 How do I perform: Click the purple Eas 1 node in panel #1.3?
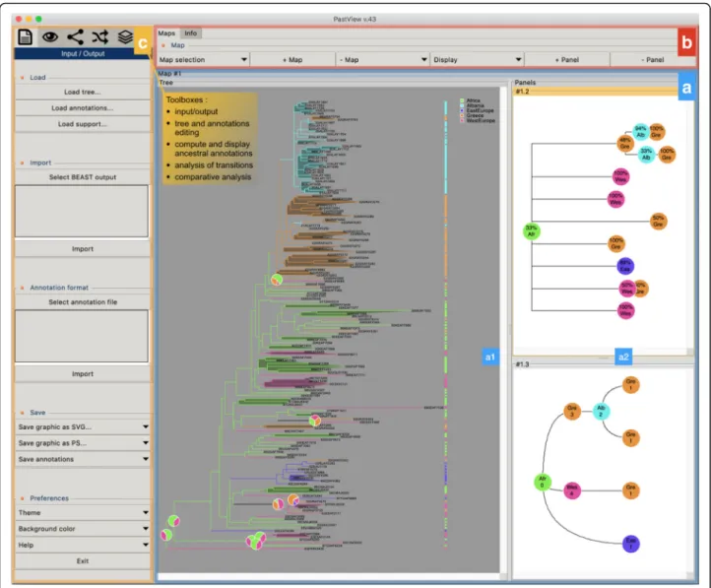pos(630,544)
